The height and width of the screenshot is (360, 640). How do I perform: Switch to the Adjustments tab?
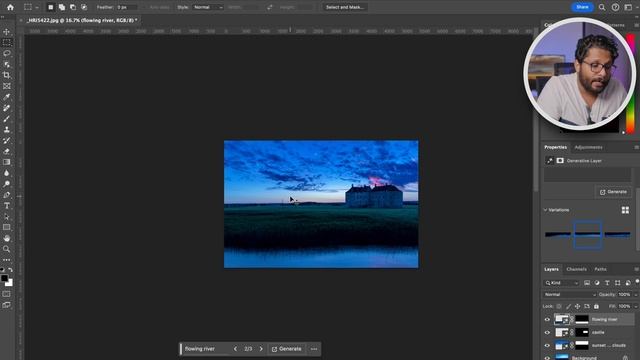click(x=588, y=147)
